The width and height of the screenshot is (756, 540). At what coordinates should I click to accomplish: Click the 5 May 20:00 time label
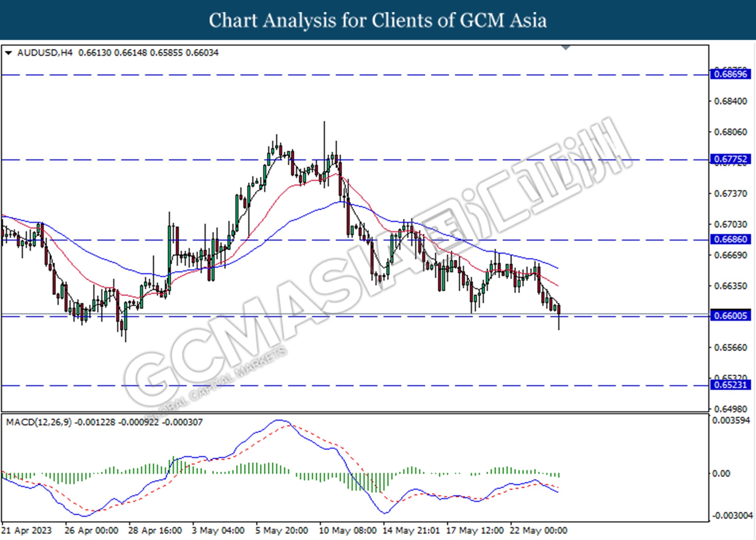[x=282, y=531]
